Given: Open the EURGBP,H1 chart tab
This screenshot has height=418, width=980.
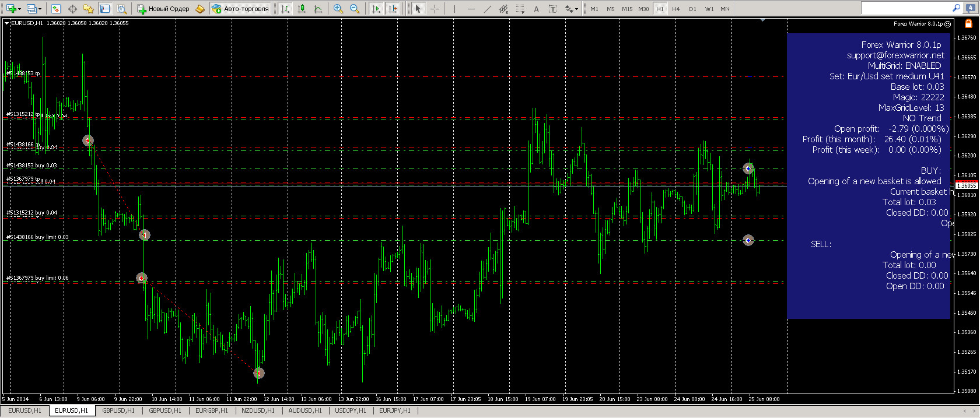Looking at the screenshot, I should pos(212,410).
